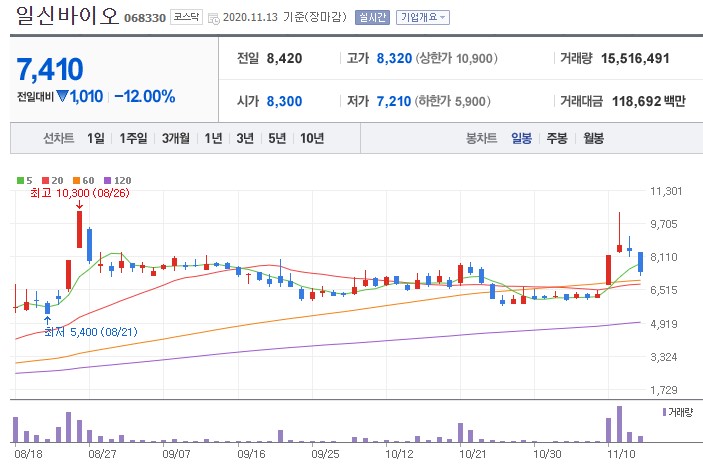This screenshot has width=703, height=466.
Task: Click the stock code 068330
Action: (x=145, y=18)
